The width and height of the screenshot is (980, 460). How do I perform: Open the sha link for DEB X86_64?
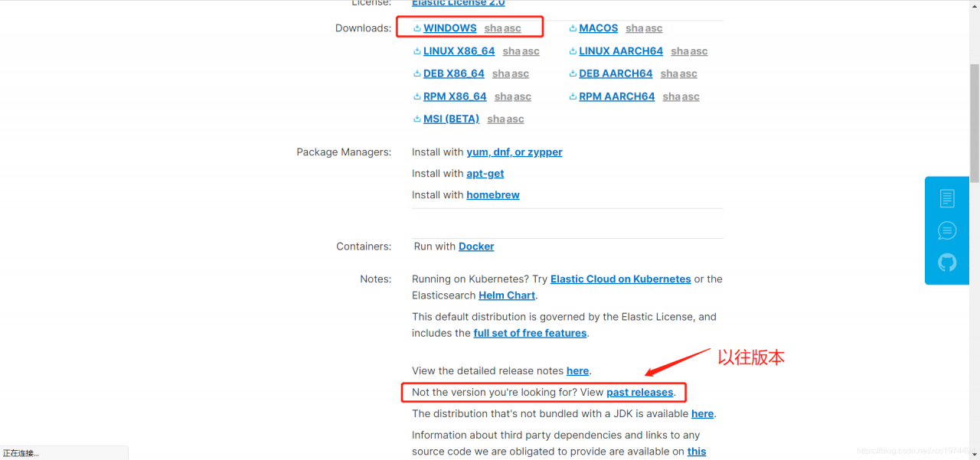click(501, 73)
